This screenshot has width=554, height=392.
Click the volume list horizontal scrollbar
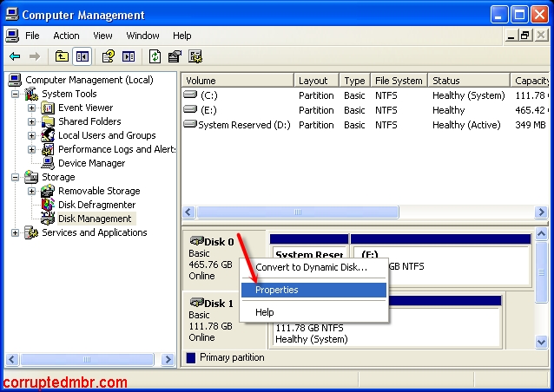pos(365,212)
